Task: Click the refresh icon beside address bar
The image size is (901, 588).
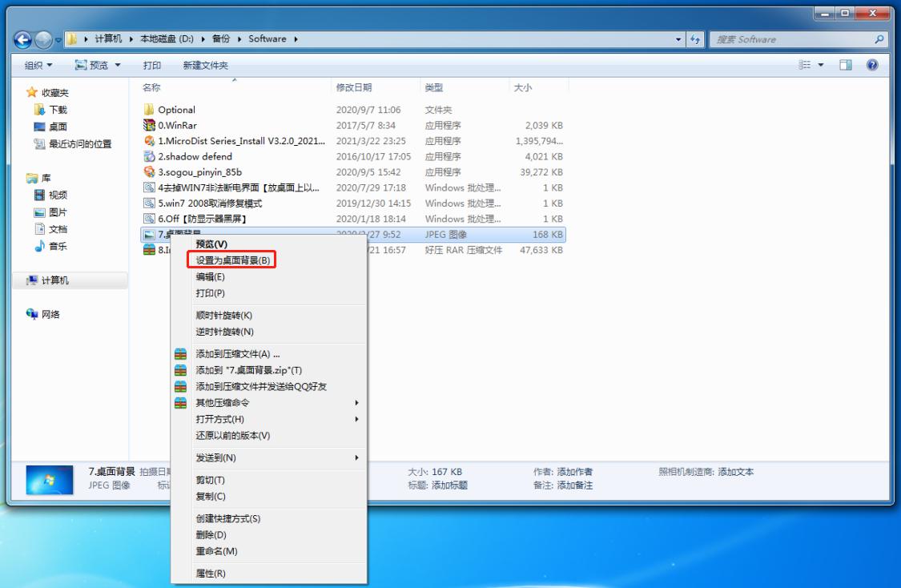Action: [695, 39]
